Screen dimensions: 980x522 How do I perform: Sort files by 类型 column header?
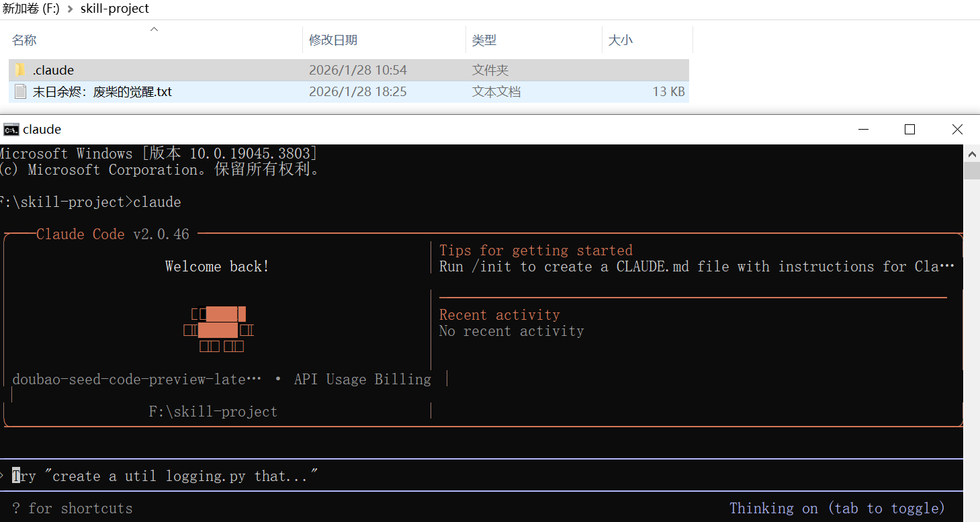tap(484, 40)
